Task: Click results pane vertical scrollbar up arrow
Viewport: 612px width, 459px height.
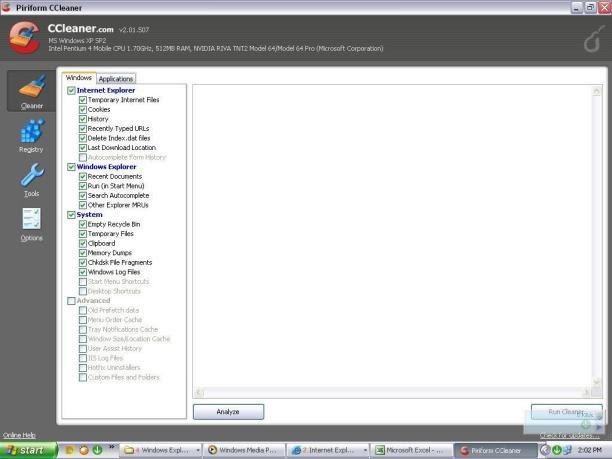Action: pos(596,91)
